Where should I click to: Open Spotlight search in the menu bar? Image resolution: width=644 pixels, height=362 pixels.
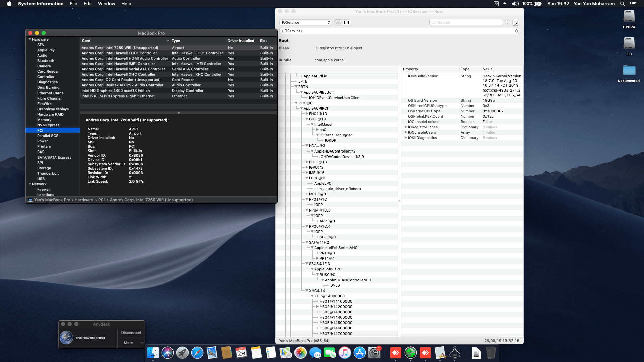click(x=622, y=4)
